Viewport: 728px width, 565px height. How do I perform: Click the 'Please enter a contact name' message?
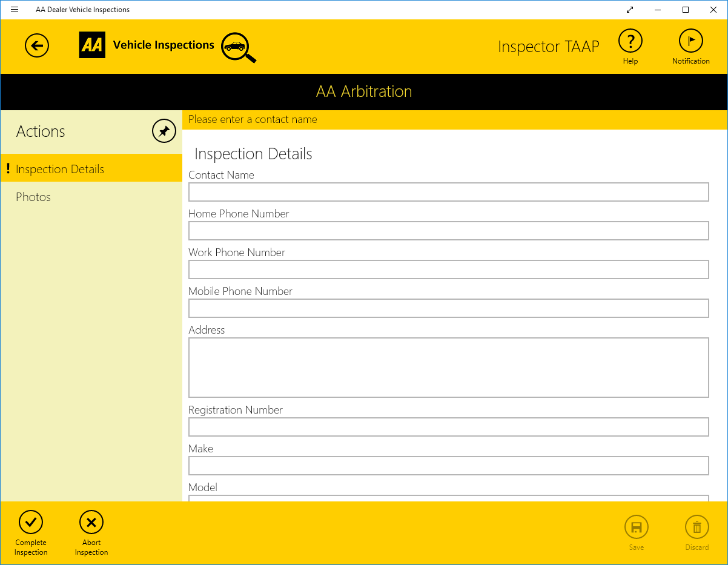tap(253, 119)
